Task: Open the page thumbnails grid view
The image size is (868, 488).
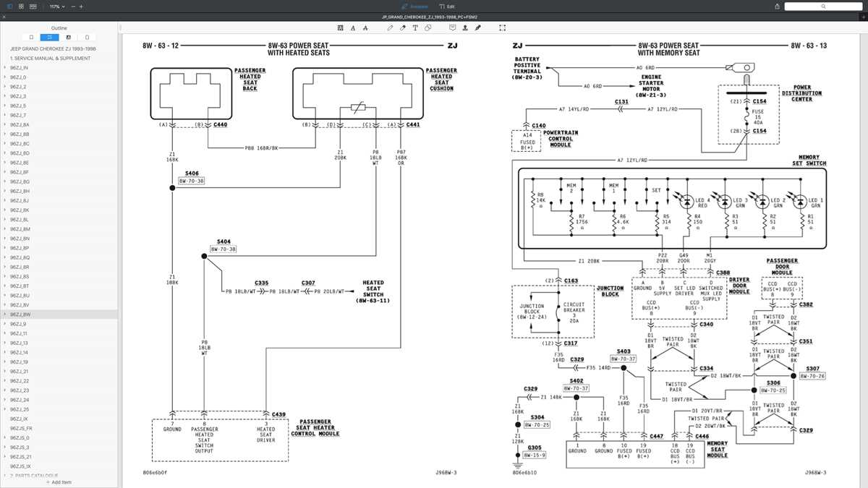Action: pos(22,6)
